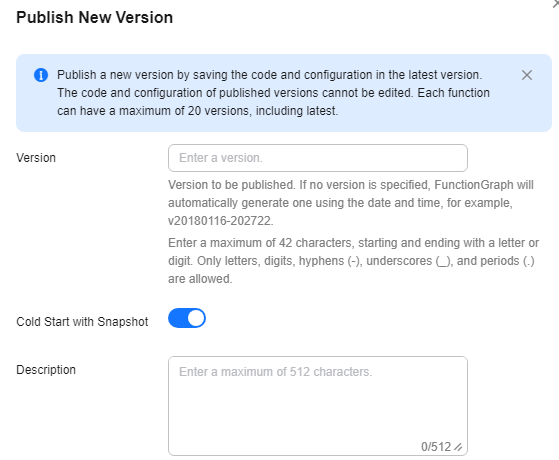The image size is (559, 460).
Task: Focus the Version input field
Action: 318,158
